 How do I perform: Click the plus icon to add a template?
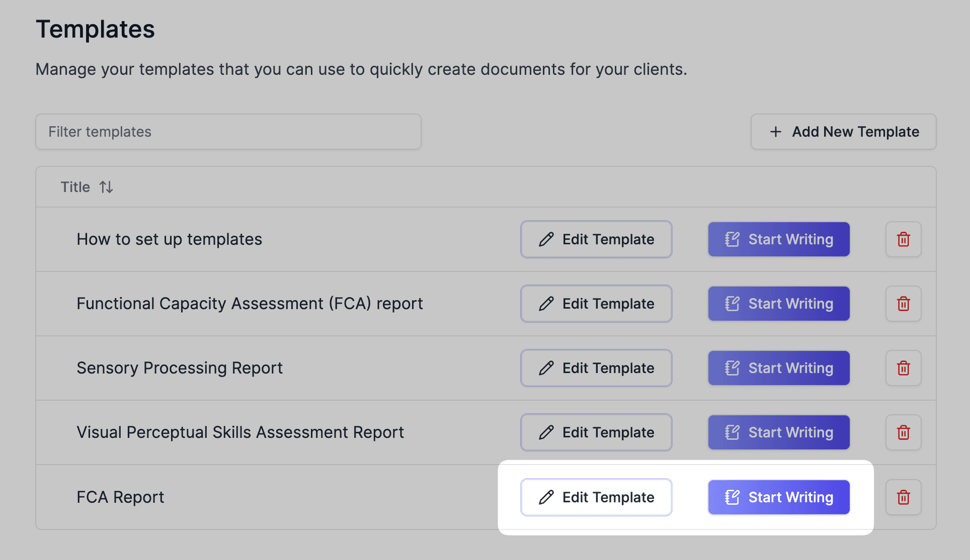(x=775, y=132)
